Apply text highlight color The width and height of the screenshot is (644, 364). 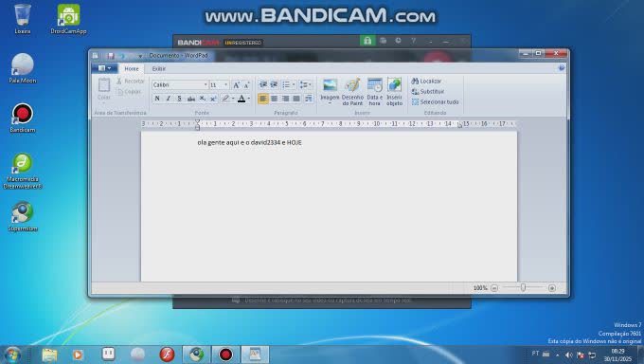point(225,99)
